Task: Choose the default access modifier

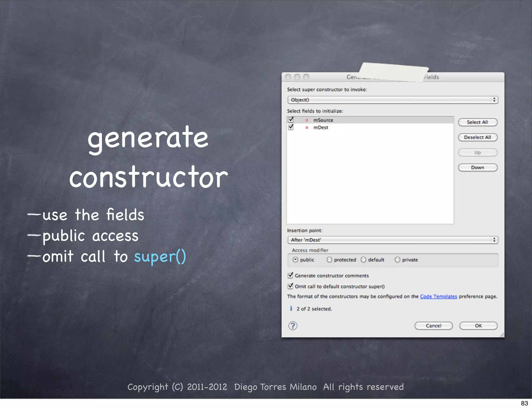Action: [x=363, y=260]
